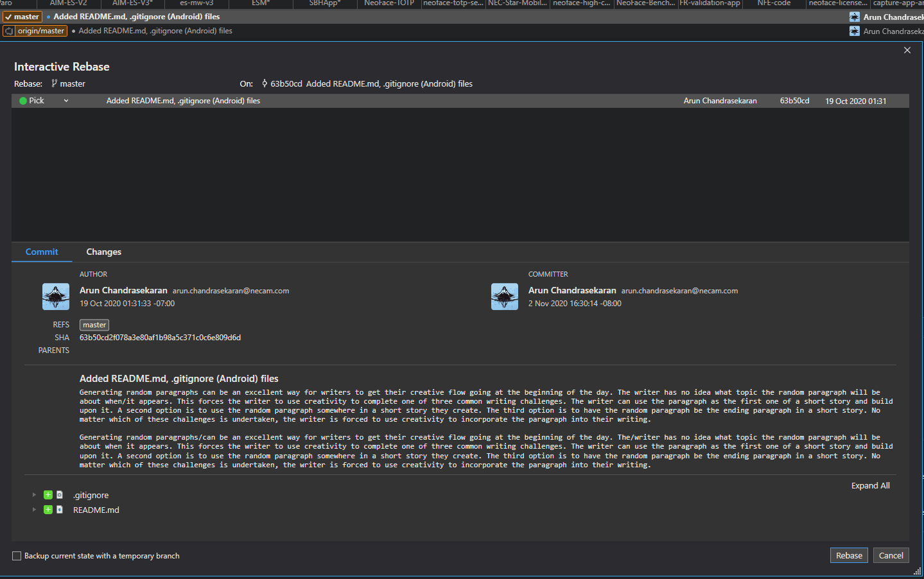Screen dimensions: 924x579
Task: Click the file type icon for README.md
Action: pyautogui.click(x=60, y=510)
